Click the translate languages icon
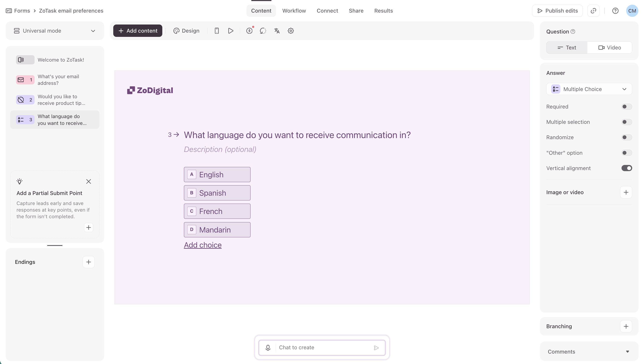Viewport: 642px width, 364px height. pos(277,31)
